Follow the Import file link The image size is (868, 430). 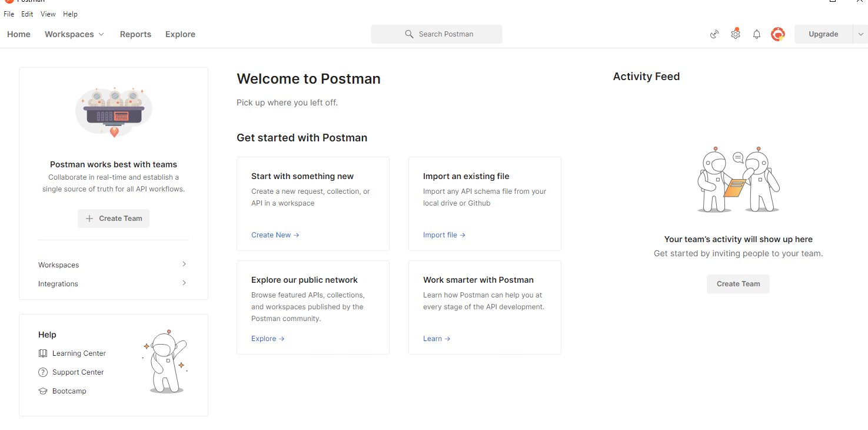[x=440, y=234]
